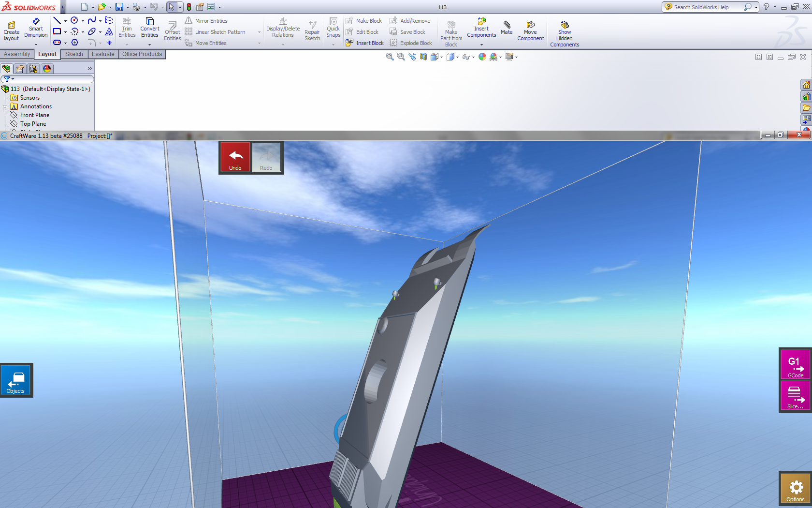Select the Circle sketch tool
The image size is (812, 508).
coord(74,20)
